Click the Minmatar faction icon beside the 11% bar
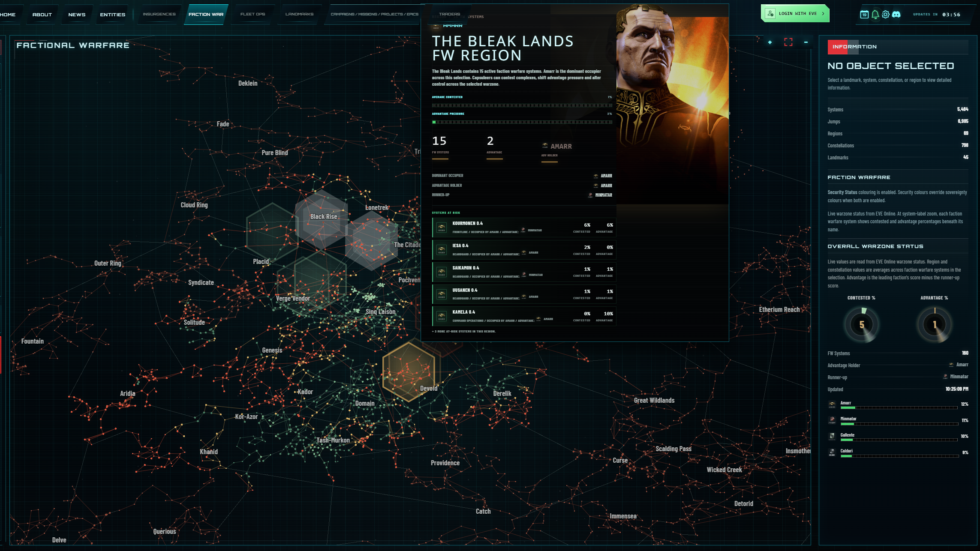This screenshot has height=551, width=980. 832,420
